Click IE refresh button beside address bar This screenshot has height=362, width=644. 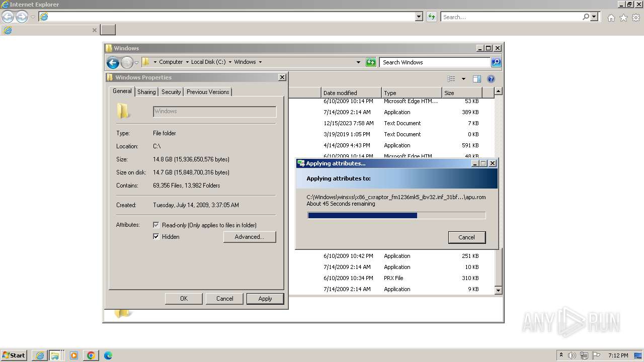431,17
